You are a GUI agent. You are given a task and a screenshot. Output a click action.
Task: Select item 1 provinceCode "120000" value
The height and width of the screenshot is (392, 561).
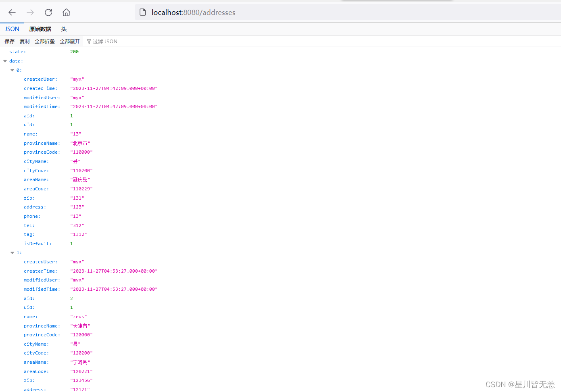pos(81,335)
